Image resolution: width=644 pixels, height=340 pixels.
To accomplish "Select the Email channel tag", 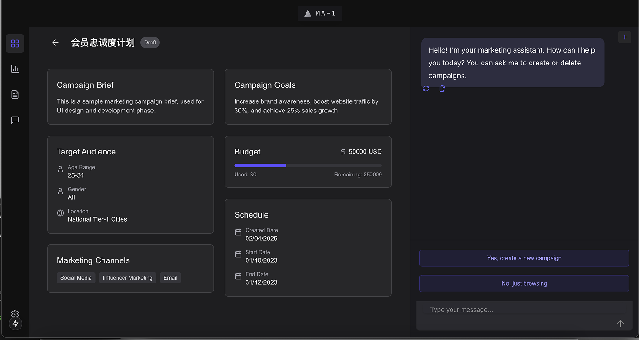I will [170, 278].
